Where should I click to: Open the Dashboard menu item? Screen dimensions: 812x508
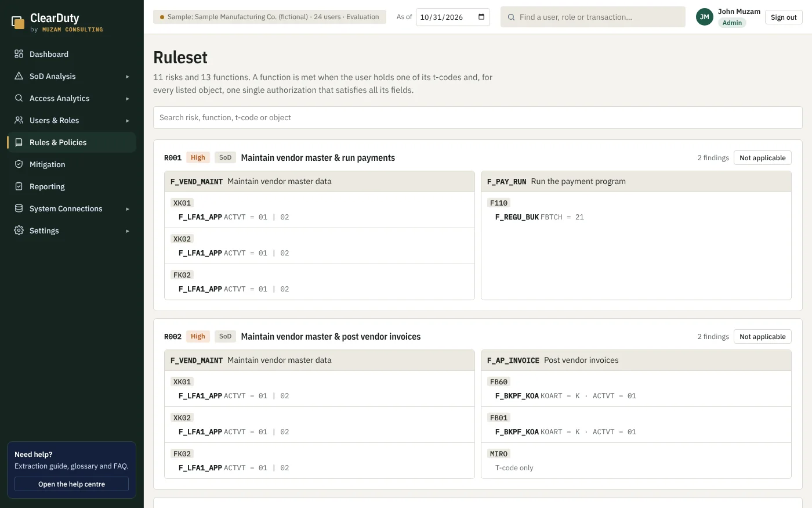pyautogui.click(x=72, y=54)
